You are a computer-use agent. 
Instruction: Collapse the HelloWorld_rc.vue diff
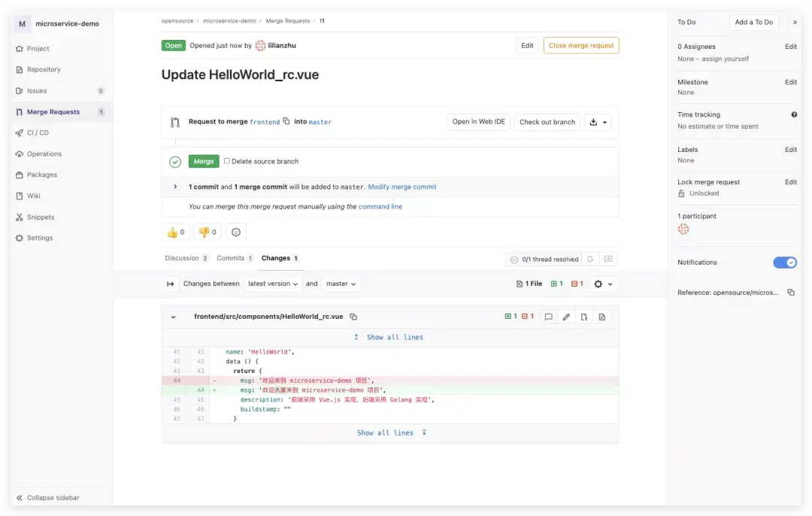point(173,317)
